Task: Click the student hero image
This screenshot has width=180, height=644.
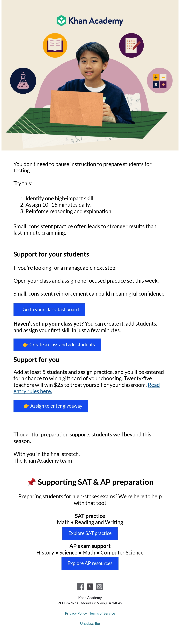Action: [x=90, y=75]
